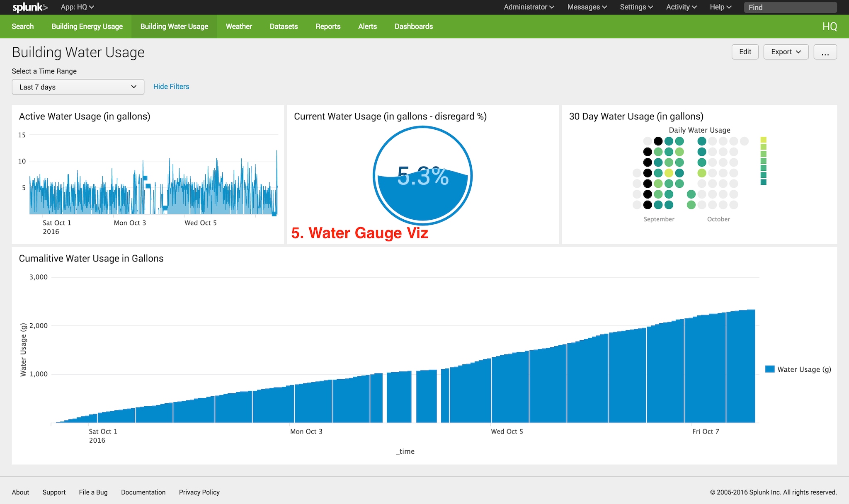The width and height of the screenshot is (849, 504).
Task: Open the Settings menu
Action: (x=636, y=7)
